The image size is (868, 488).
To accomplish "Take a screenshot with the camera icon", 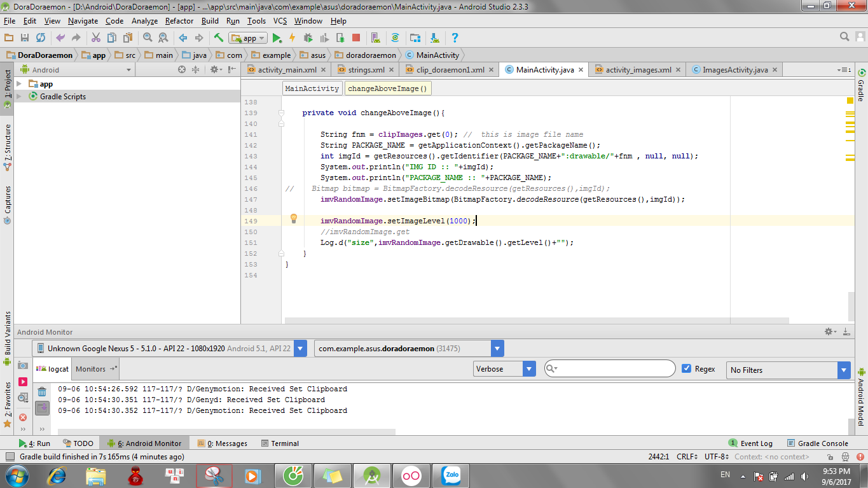I will [x=23, y=365].
